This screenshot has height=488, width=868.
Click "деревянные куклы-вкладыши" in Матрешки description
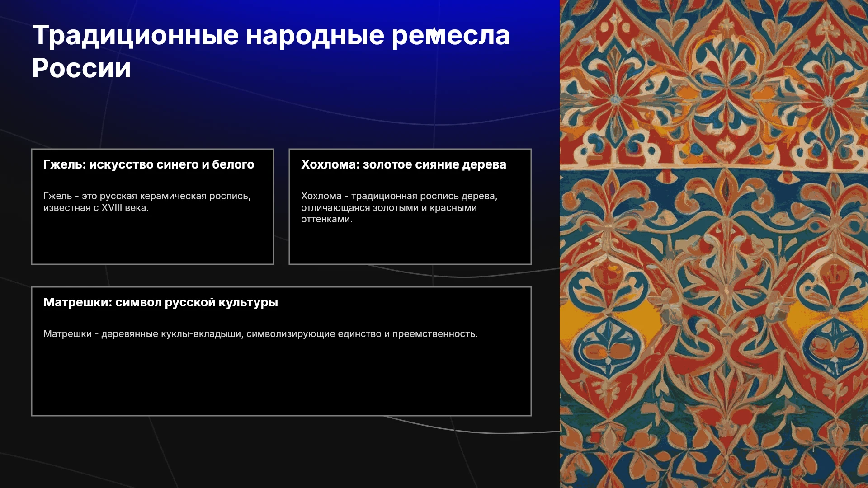172,334
